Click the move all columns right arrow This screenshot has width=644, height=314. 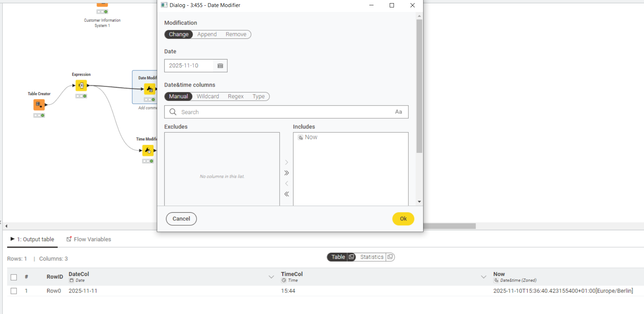point(287,173)
